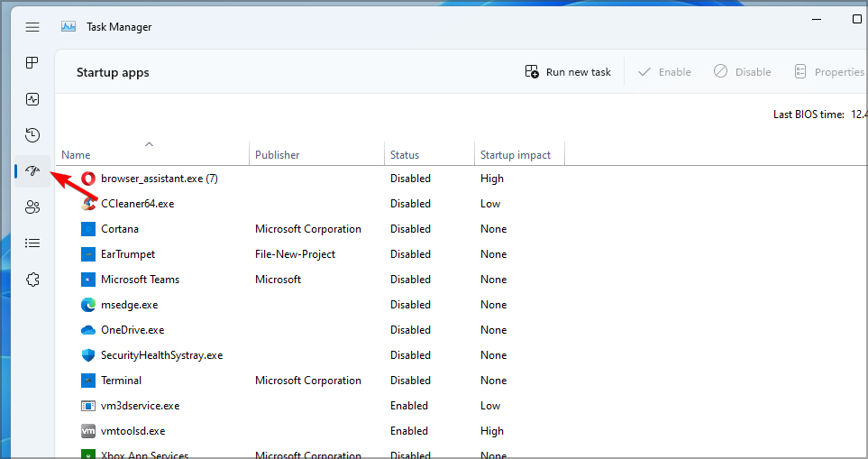Image resolution: width=868 pixels, height=459 pixels.
Task: Click the Startup apps page heading
Action: pyautogui.click(x=113, y=72)
